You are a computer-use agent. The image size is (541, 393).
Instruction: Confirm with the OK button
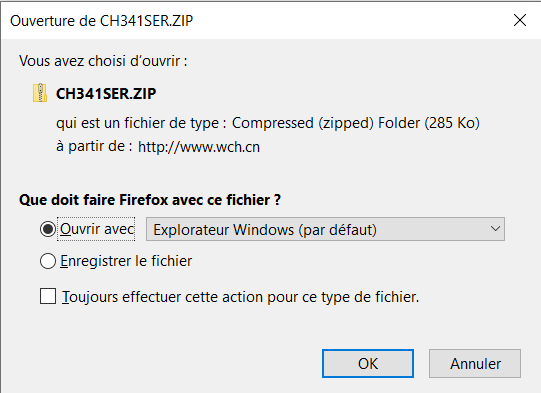click(368, 363)
